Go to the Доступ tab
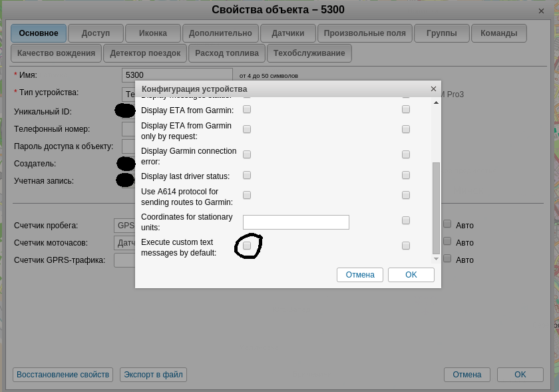The image size is (559, 392). click(95, 33)
